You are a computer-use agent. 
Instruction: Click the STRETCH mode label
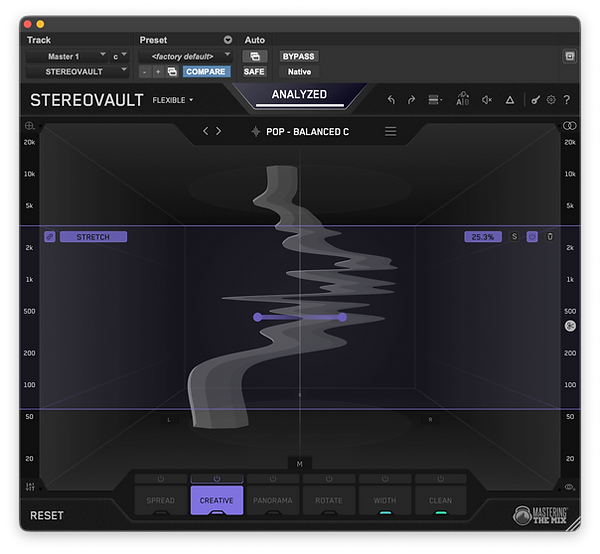[93, 237]
